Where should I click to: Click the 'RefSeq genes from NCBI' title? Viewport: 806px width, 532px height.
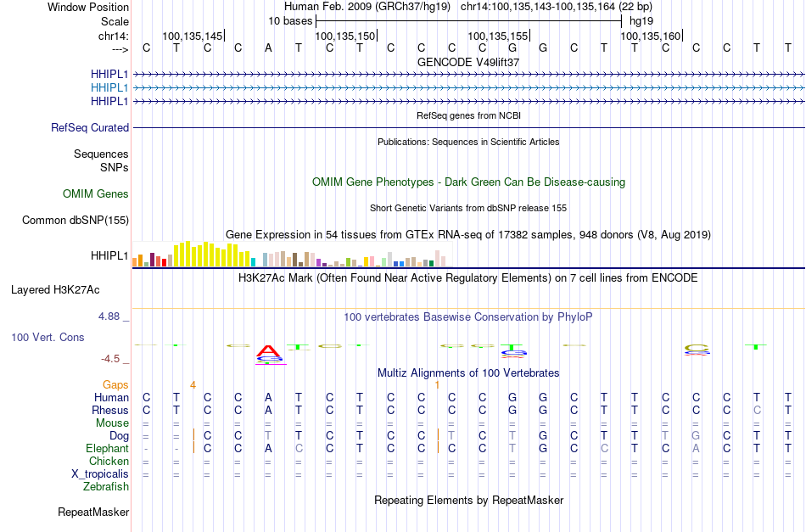(468, 115)
